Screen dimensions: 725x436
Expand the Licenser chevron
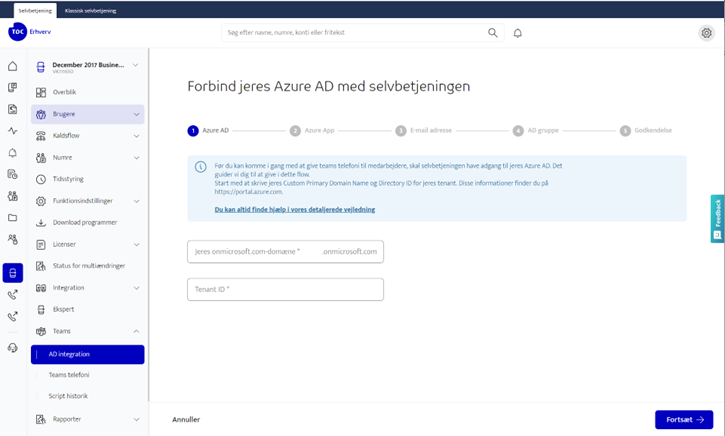point(136,245)
